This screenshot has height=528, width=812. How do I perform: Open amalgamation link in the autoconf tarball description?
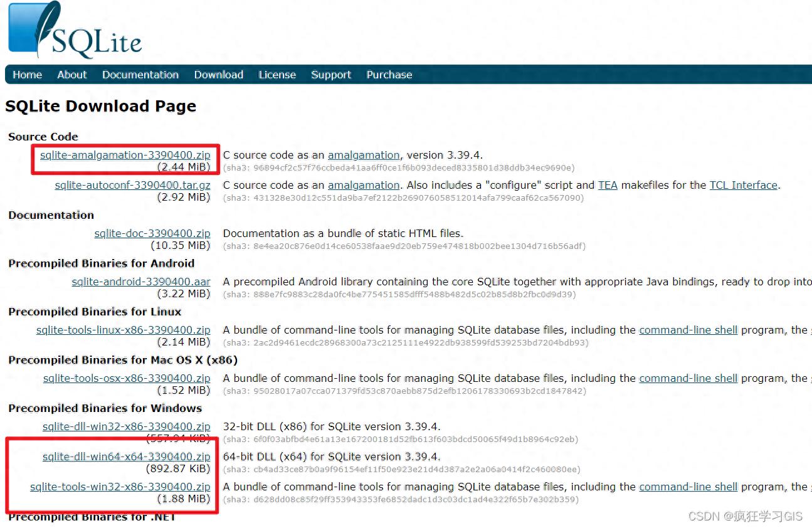[364, 185]
